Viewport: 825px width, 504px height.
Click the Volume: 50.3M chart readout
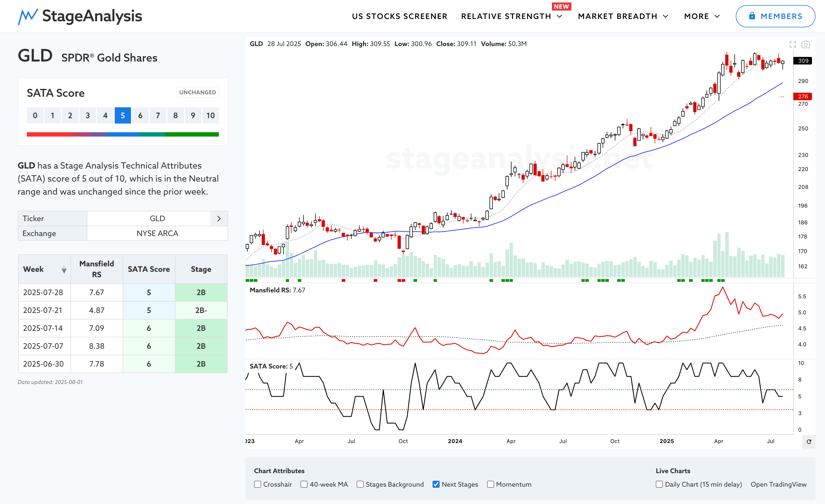pyautogui.click(x=504, y=44)
